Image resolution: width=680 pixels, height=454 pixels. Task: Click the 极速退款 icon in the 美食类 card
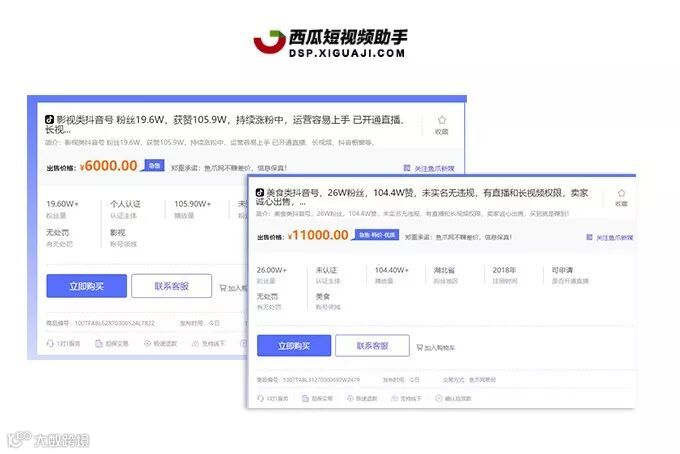coord(350,398)
